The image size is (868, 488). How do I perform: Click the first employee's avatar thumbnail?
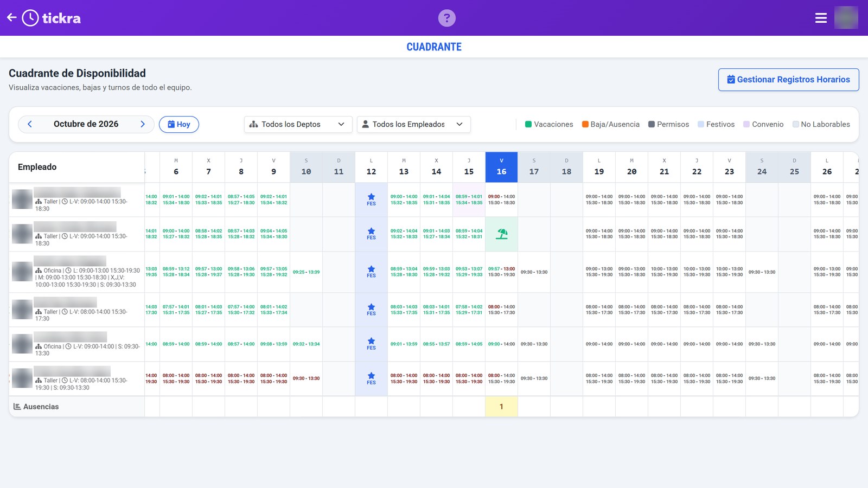coord(22,199)
